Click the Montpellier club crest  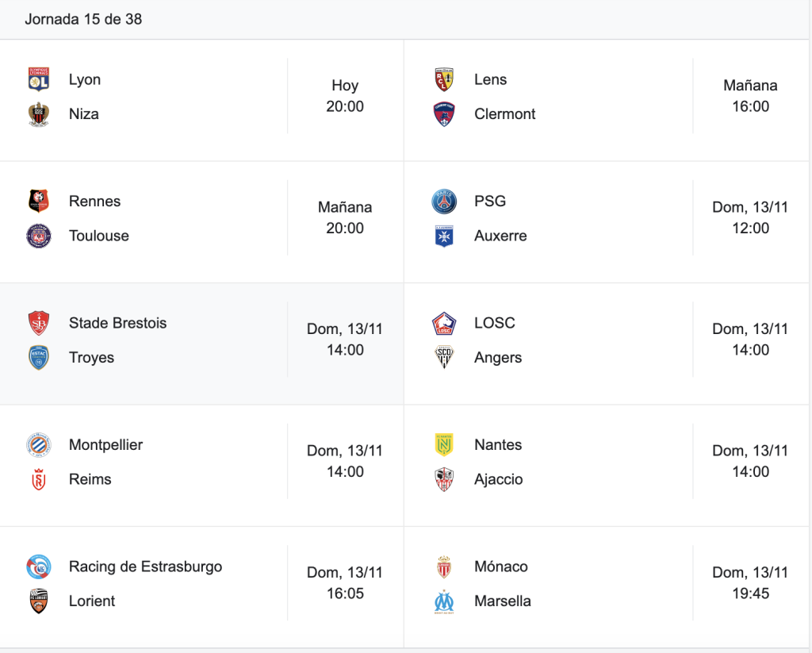click(38, 444)
